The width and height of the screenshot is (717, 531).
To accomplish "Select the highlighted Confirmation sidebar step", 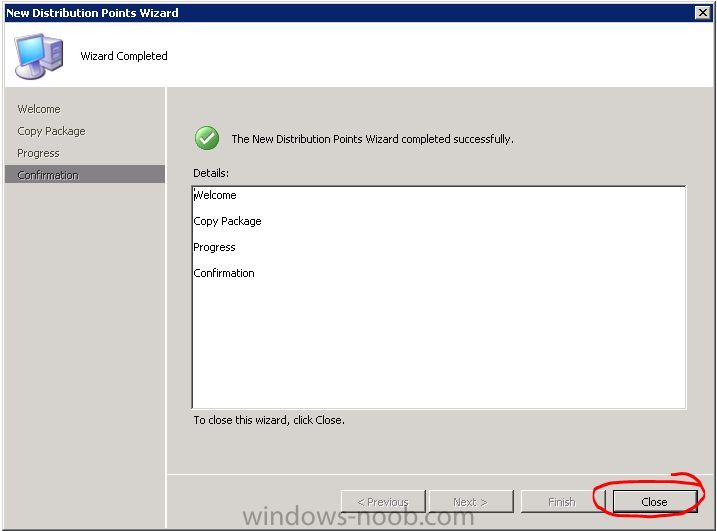I will 85,175.
